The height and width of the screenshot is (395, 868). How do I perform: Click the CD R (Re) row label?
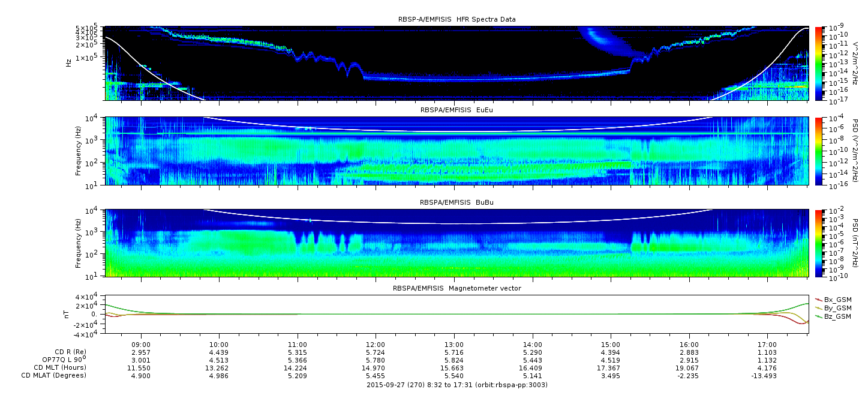67,352
